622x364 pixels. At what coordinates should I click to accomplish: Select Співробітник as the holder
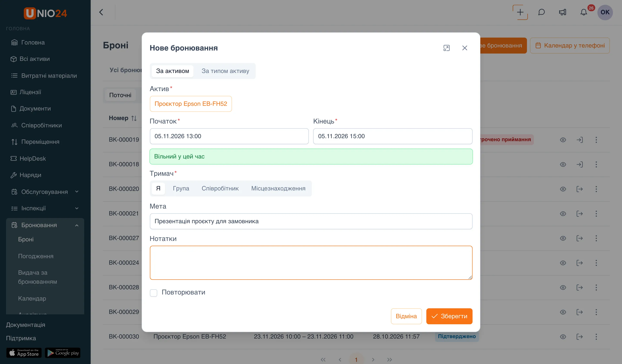pyautogui.click(x=220, y=188)
